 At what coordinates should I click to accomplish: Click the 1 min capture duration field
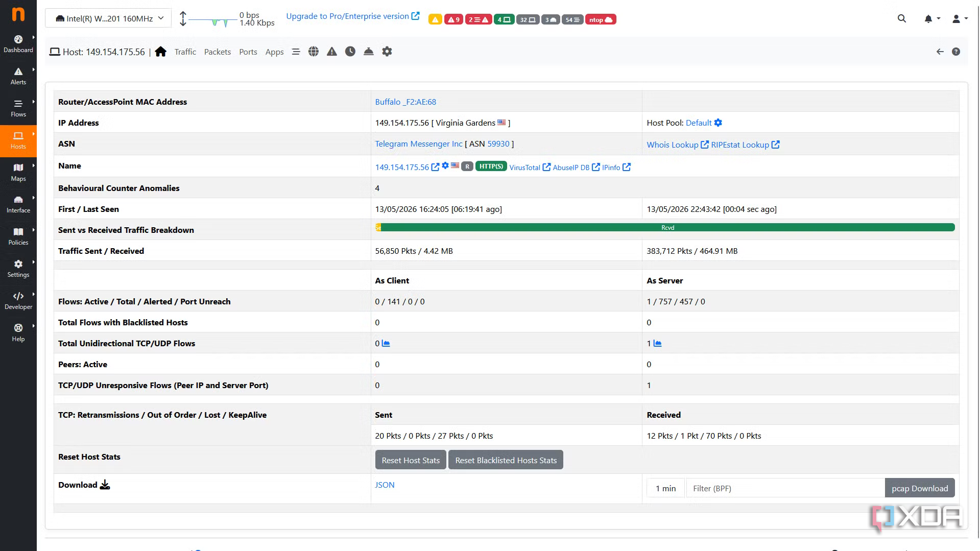tap(666, 488)
